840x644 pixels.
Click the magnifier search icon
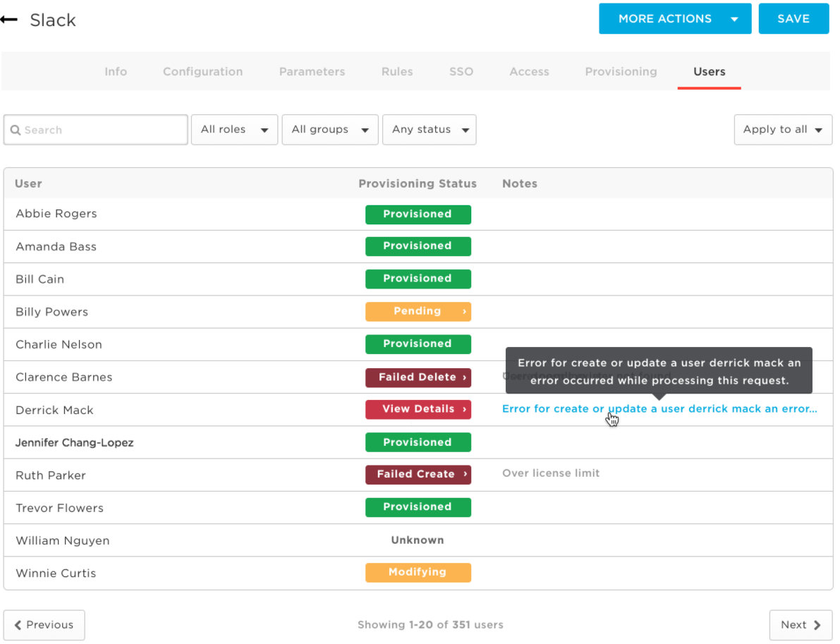click(16, 130)
